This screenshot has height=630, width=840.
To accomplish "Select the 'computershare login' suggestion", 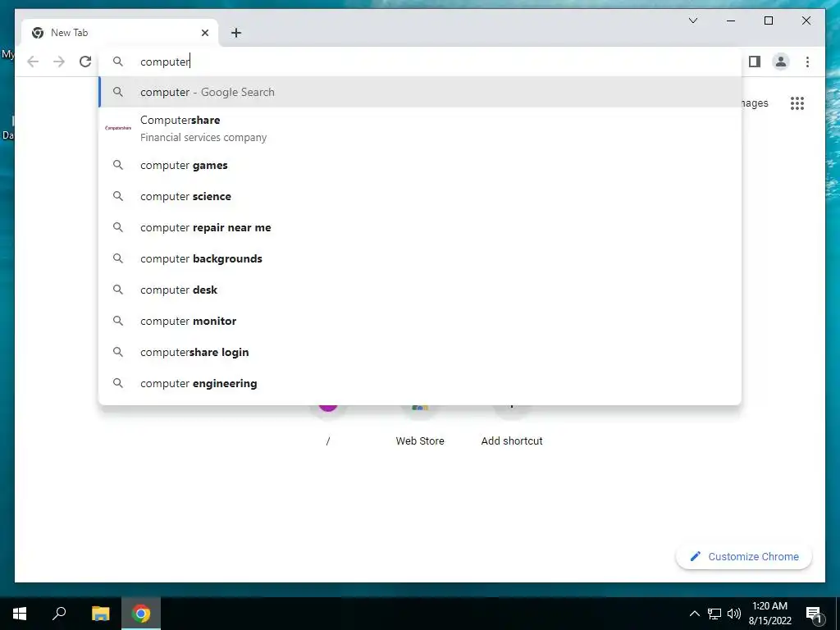I will pyautogui.click(x=421, y=352).
